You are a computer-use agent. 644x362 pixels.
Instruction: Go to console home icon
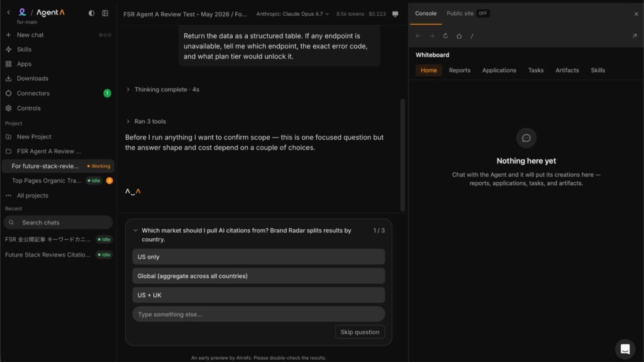point(458,36)
